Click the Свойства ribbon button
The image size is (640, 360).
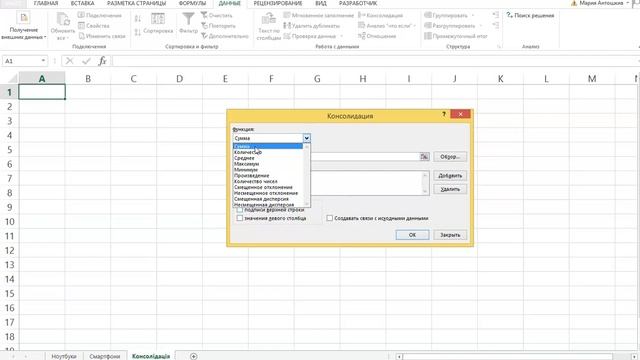point(94,26)
